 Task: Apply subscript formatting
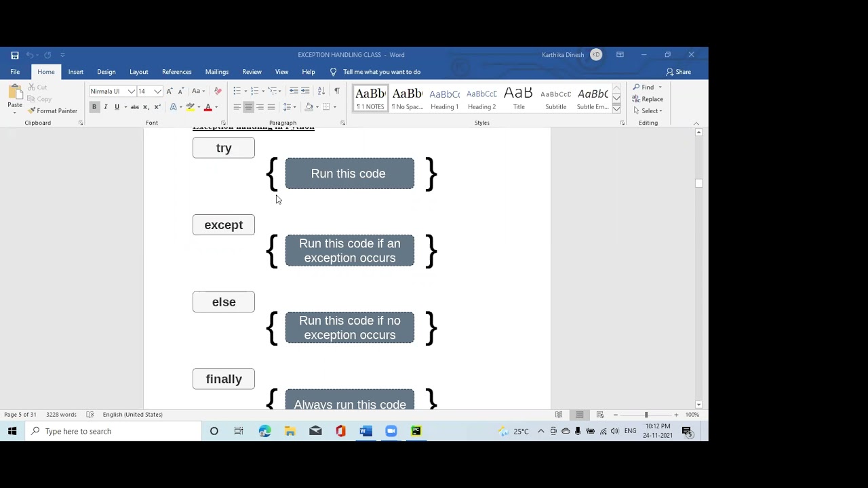146,107
